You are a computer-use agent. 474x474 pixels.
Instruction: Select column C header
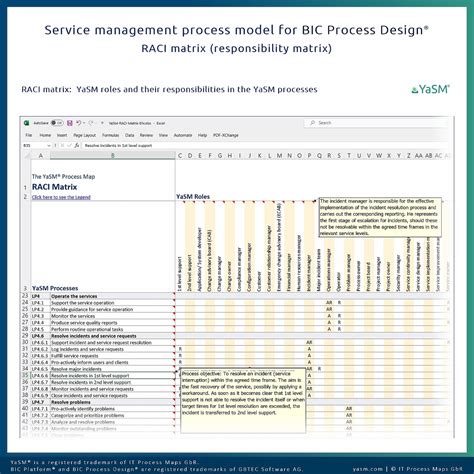tap(180, 156)
